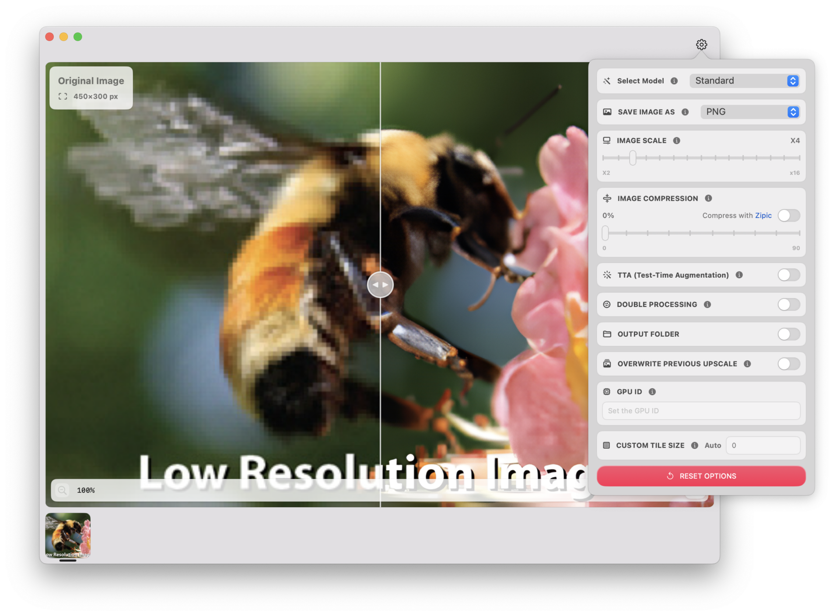The height and width of the screenshot is (616, 840).
Task: Enable Double Processing
Action: (788, 304)
